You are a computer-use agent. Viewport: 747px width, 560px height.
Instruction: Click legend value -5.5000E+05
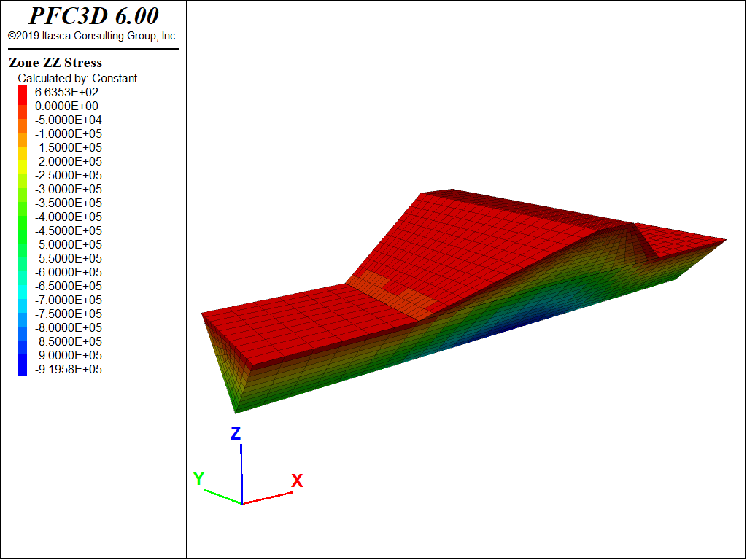pyautogui.click(x=69, y=258)
